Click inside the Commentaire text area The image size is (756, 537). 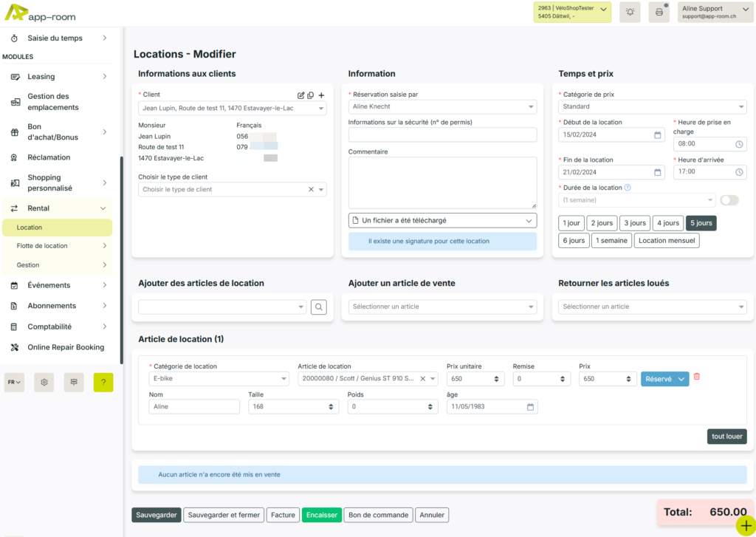tap(441, 181)
